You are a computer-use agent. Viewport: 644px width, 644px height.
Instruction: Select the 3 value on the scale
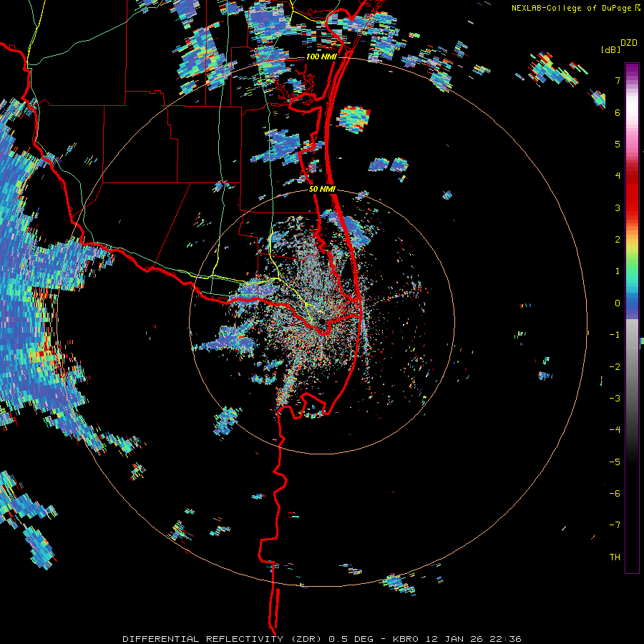[618, 208]
